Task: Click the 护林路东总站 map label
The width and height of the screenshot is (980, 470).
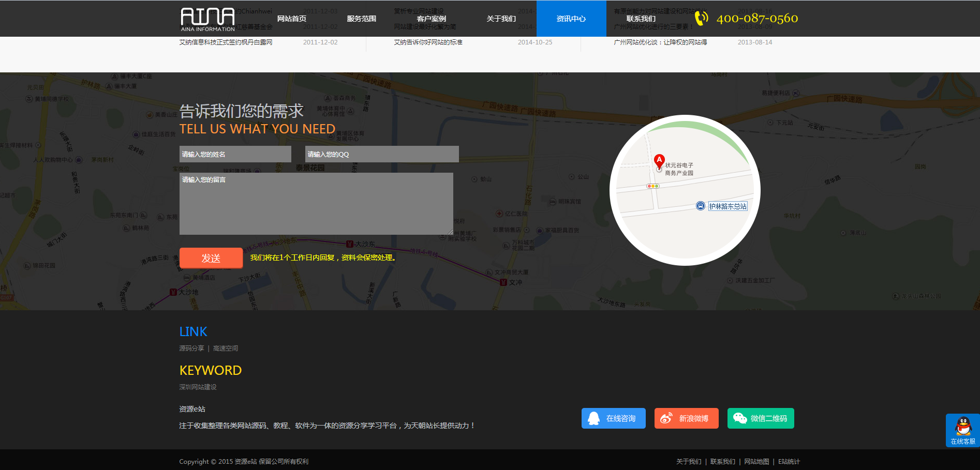Action: tap(727, 206)
